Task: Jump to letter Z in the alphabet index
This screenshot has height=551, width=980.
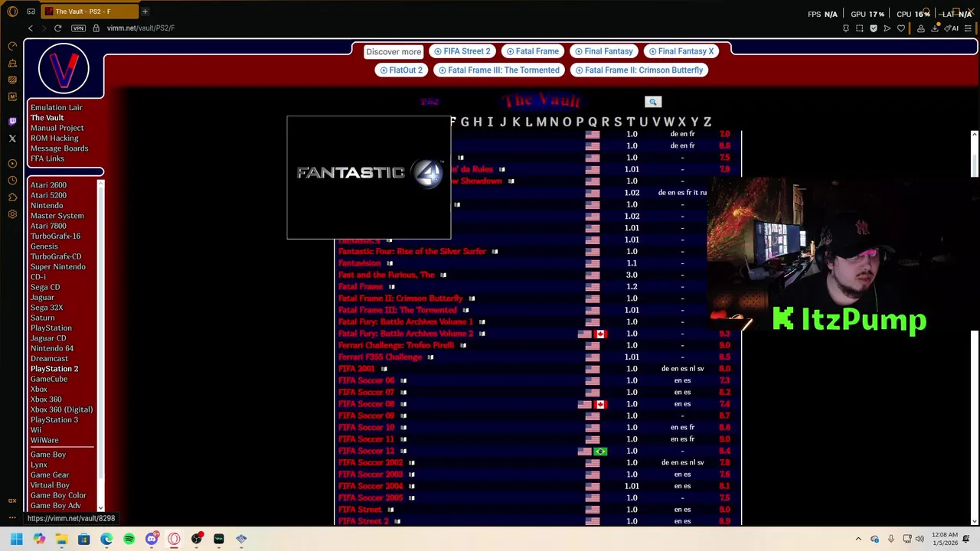Action: [707, 122]
